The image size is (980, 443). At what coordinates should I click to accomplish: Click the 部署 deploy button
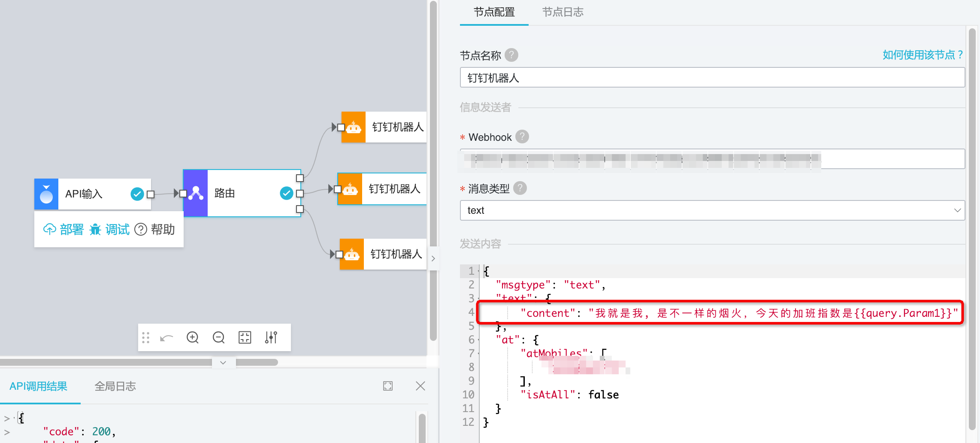64,230
